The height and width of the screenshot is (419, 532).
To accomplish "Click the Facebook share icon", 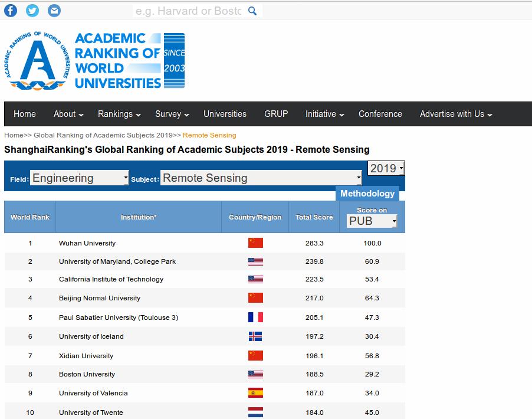I will pos(11,11).
